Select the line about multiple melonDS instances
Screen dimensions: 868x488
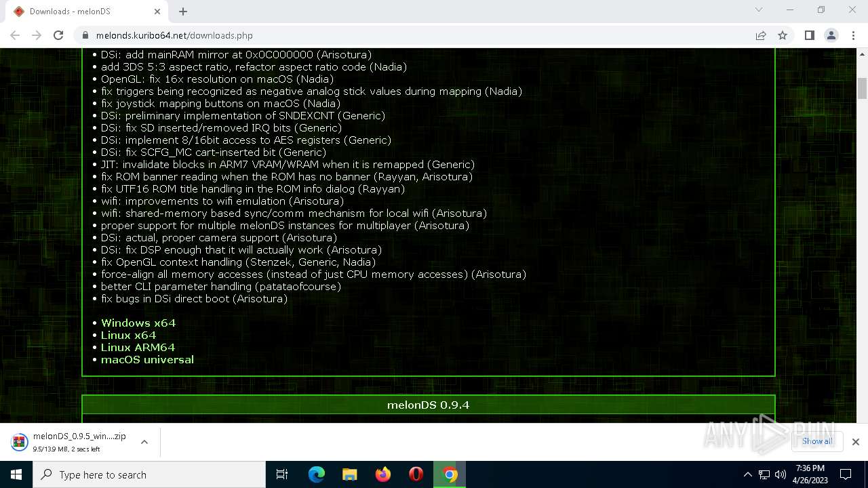tap(285, 226)
